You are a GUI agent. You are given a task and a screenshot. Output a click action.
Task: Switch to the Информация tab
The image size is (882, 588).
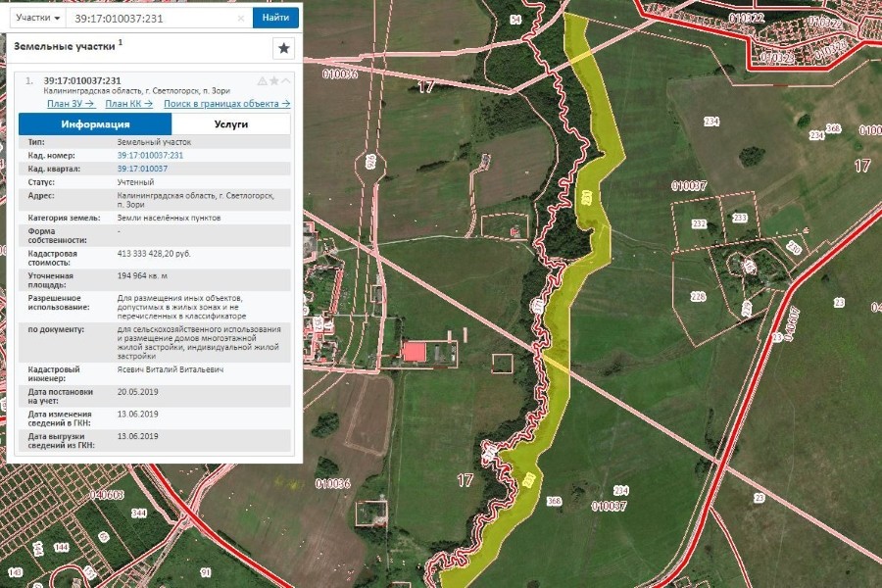[x=95, y=124]
